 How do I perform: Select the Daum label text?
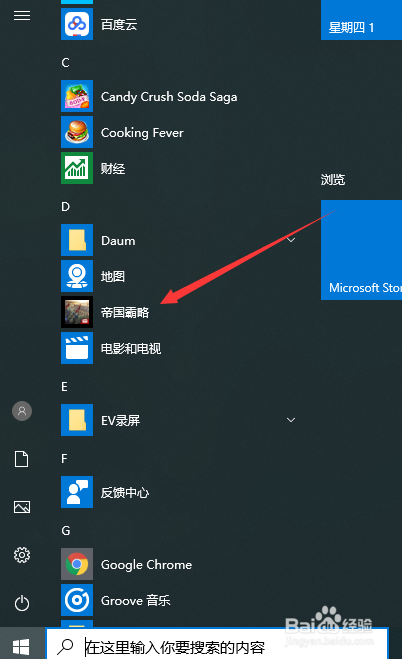[118, 241]
